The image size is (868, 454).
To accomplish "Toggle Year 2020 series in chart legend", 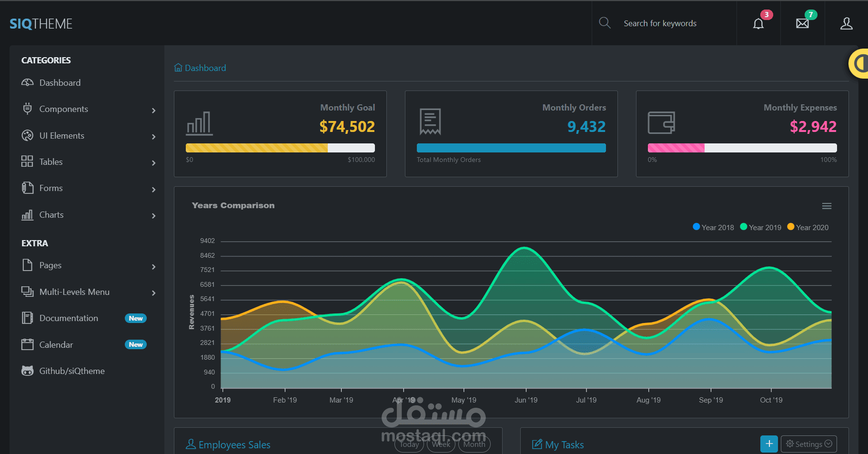I will click(x=807, y=227).
